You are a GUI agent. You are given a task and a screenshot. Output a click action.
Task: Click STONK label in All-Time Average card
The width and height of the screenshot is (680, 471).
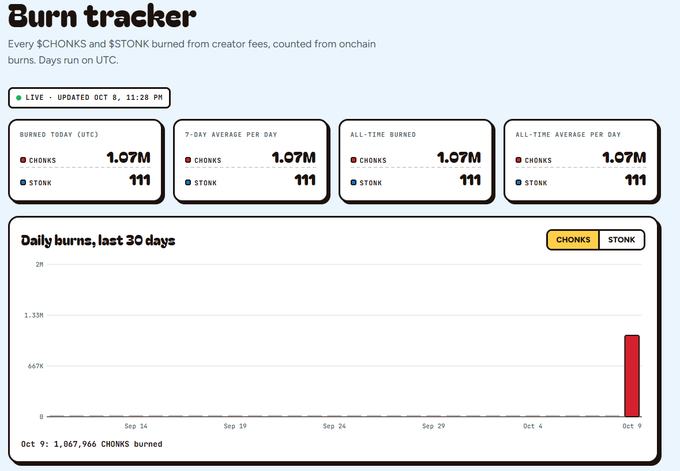coord(536,183)
